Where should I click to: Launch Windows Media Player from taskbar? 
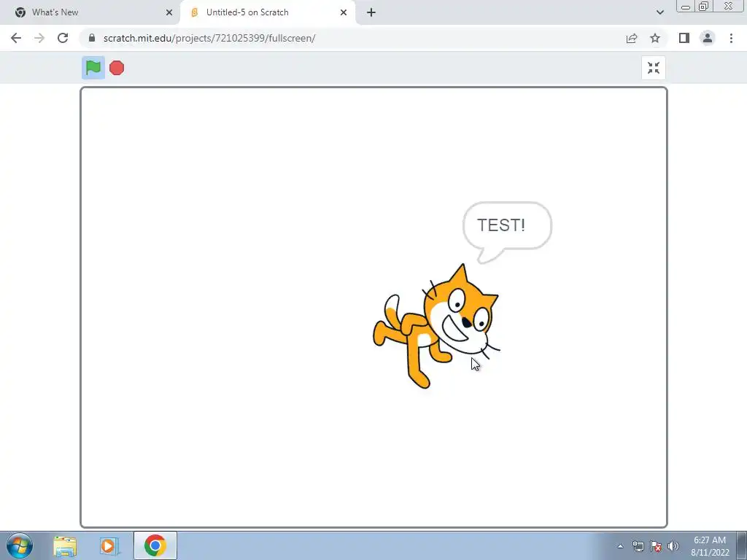tap(109, 546)
